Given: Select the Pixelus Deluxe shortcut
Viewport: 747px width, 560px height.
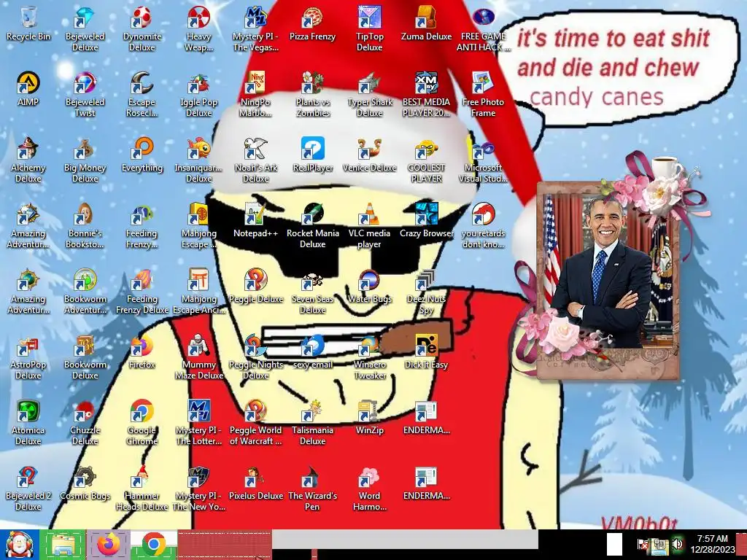Looking at the screenshot, I should 255,483.
